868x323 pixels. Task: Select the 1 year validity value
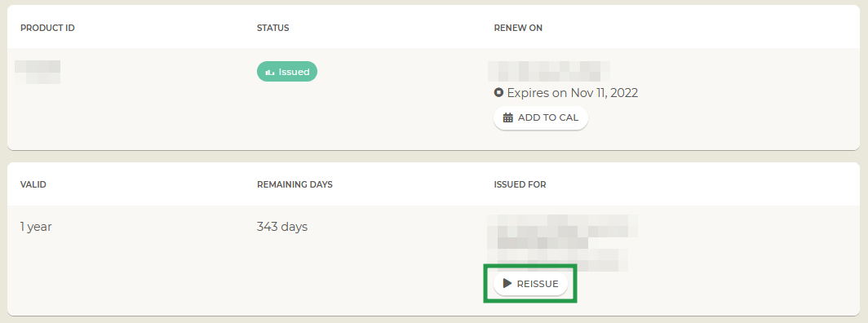36,227
